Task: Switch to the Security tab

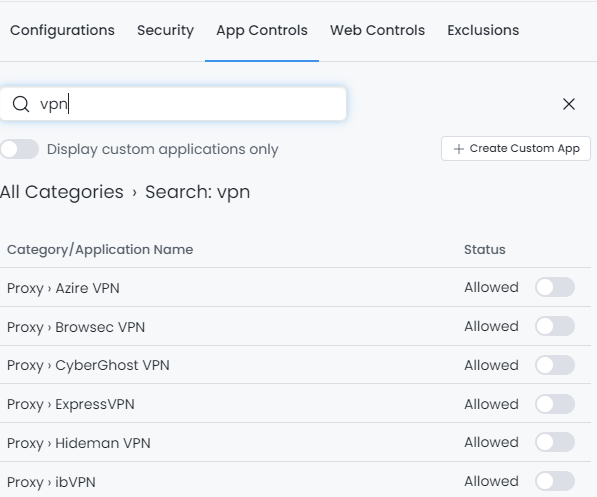Action: pyautogui.click(x=165, y=30)
